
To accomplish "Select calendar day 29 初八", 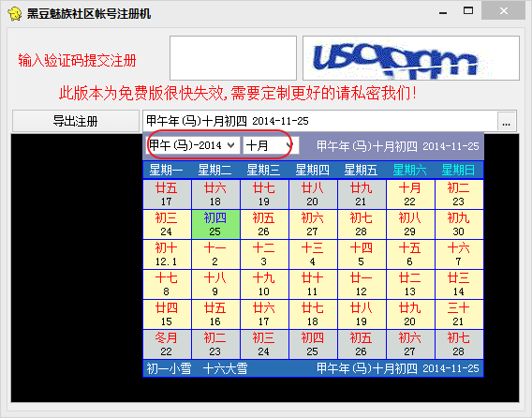I will tap(410, 224).
